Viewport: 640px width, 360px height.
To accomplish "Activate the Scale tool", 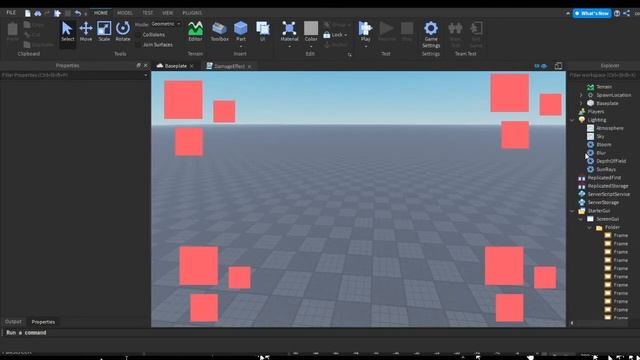I will click(104, 32).
